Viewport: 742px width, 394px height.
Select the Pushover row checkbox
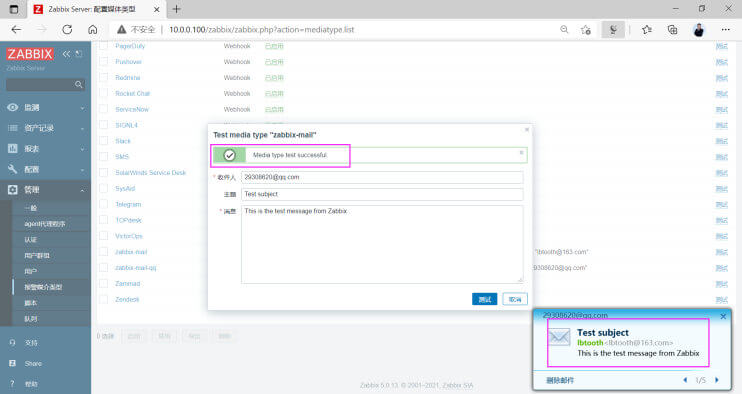[x=104, y=62]
